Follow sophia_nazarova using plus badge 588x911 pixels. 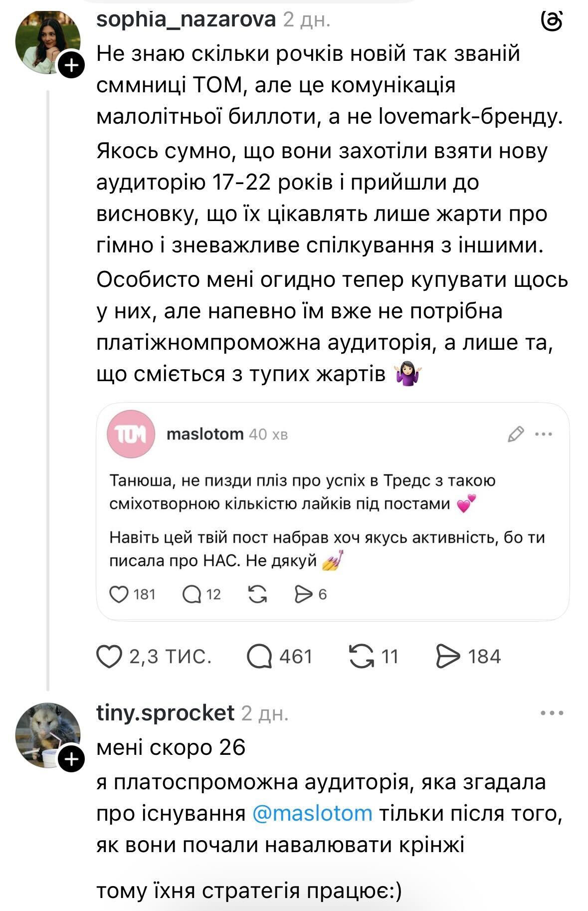(72, 65)
